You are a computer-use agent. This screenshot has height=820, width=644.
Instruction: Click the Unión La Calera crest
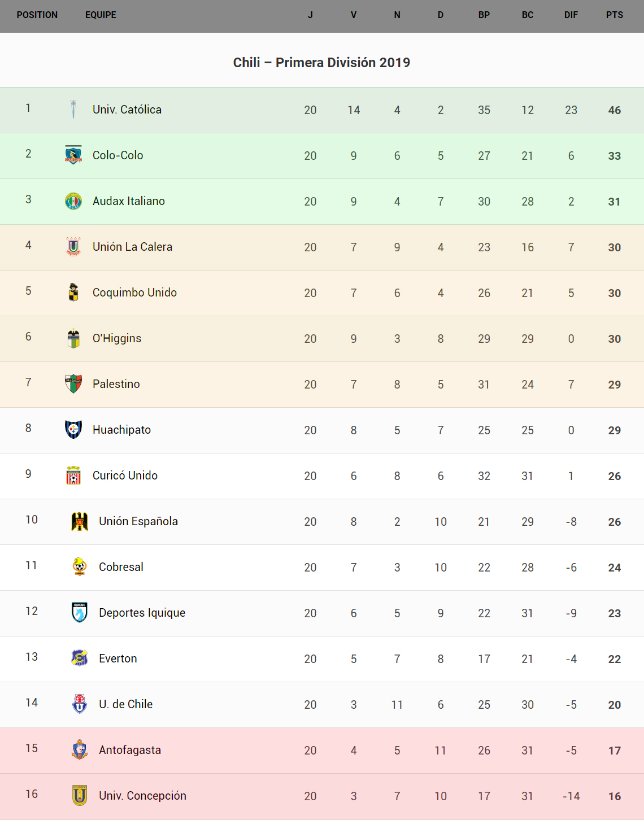pos(73,247)
